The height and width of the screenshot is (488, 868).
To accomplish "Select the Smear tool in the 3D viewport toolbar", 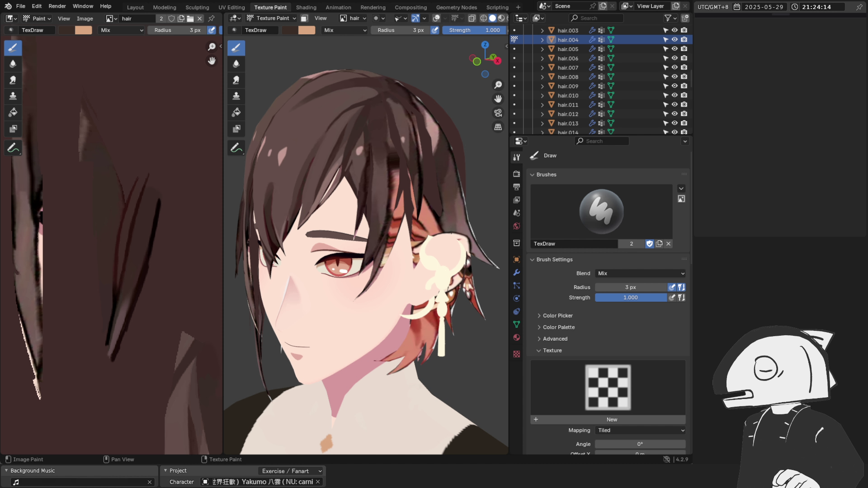I will [236, 80].
